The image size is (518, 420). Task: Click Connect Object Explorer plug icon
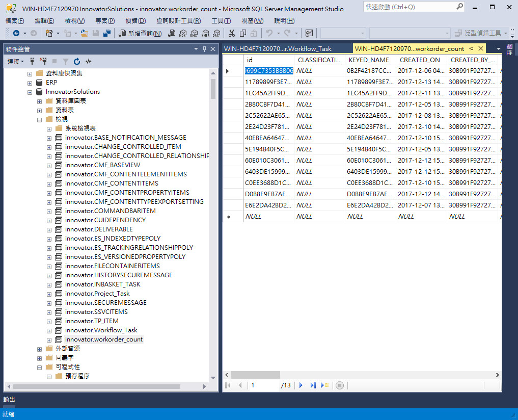pyautogui.click(x=32, y=61)
